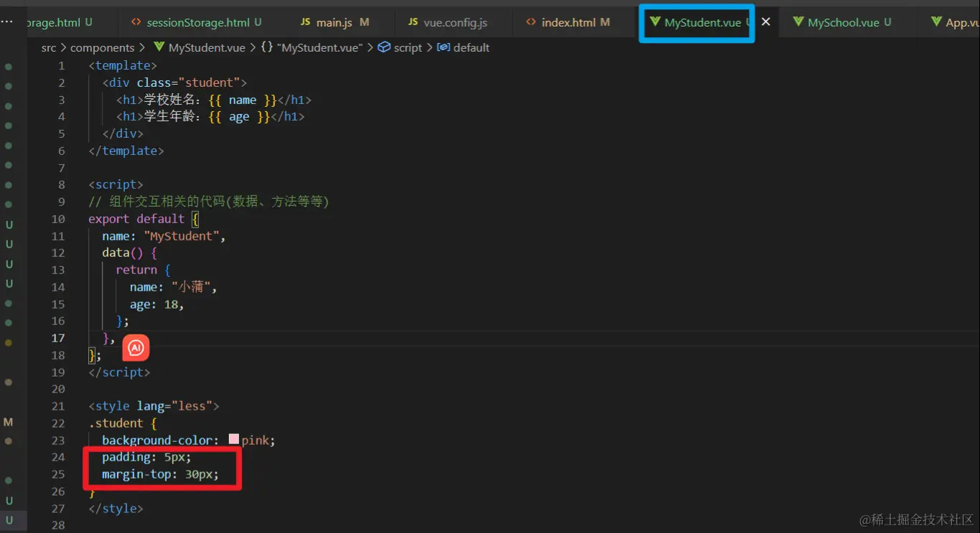Click line number 1 in the gutter
Screen dimensions: 980x533
62,65
